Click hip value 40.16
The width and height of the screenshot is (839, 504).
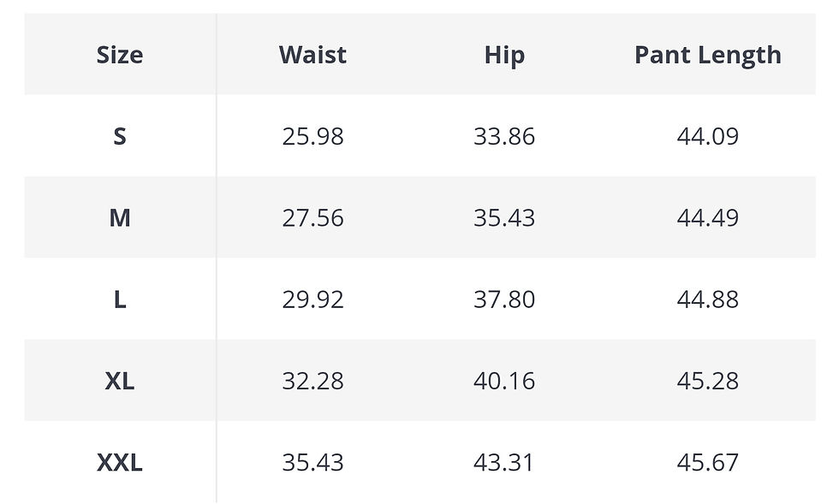point(504,381)
